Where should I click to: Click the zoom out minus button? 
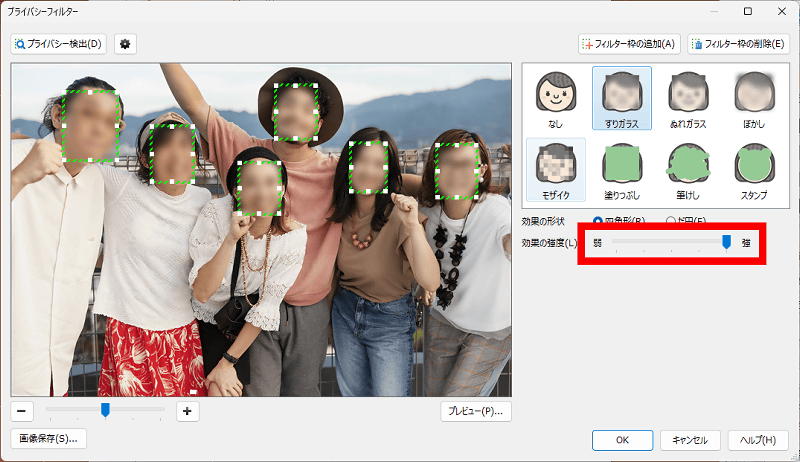pyautogui.click(x=22, y=410)
